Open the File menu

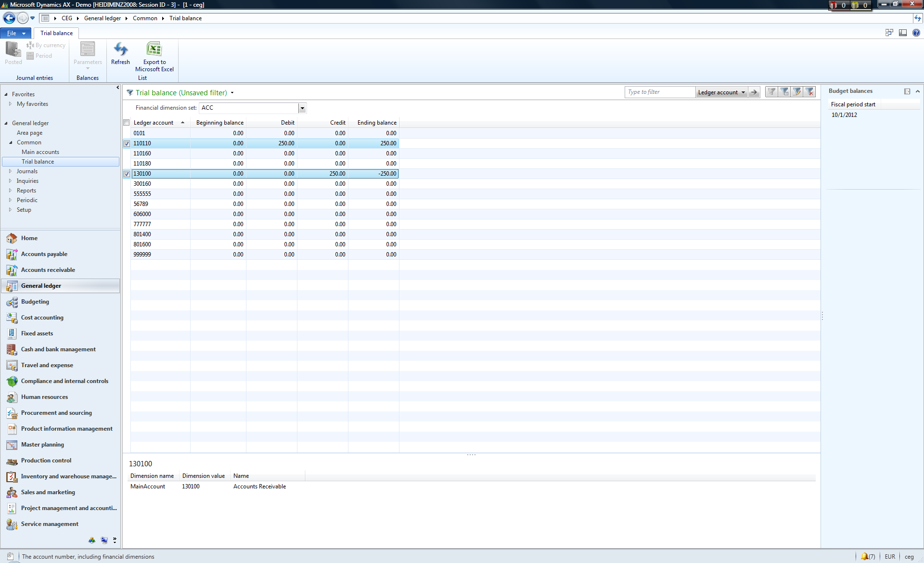(x=15, y=33)
